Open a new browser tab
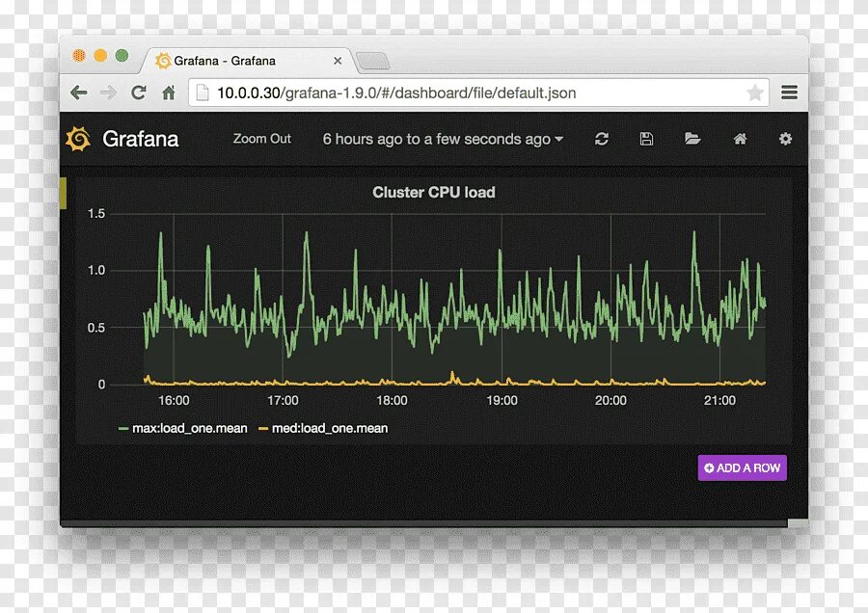This screenshot has height=613, width=868. (373, 62)
